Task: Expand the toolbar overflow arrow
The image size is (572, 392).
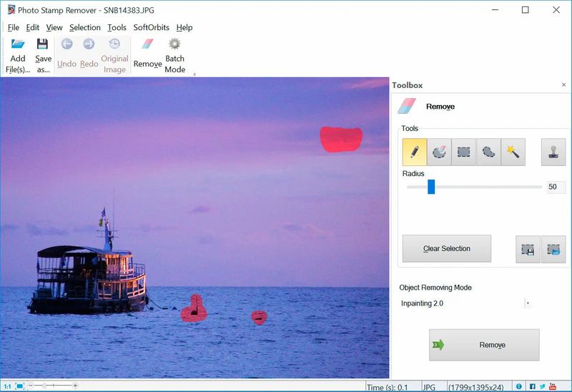Action: (194, 74)
